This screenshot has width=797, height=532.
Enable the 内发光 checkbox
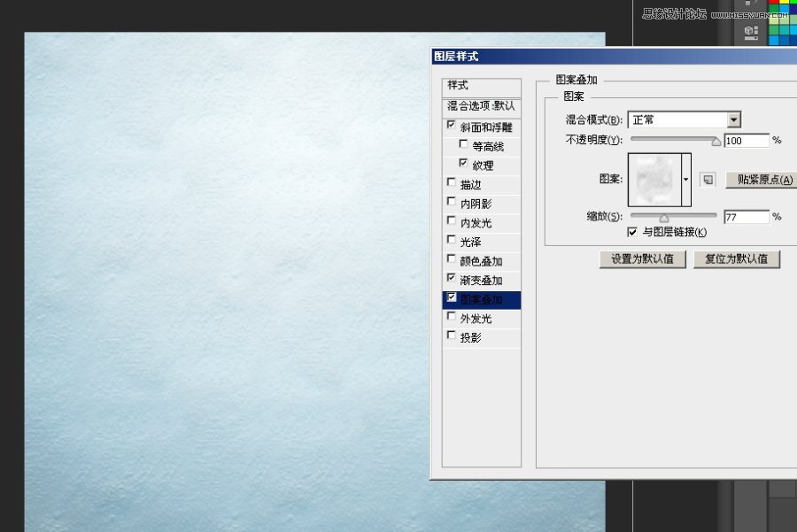click(451, 220)
